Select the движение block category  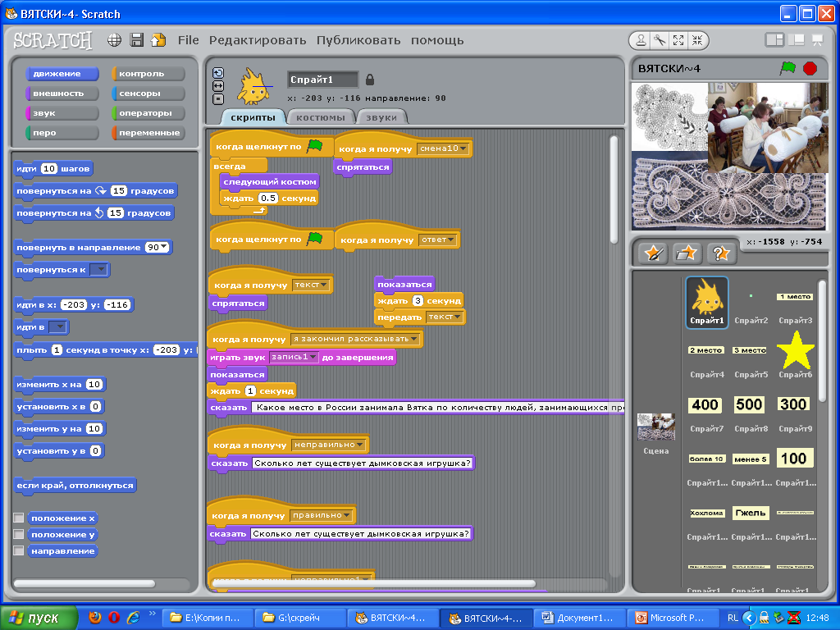(x=62, y=73)
